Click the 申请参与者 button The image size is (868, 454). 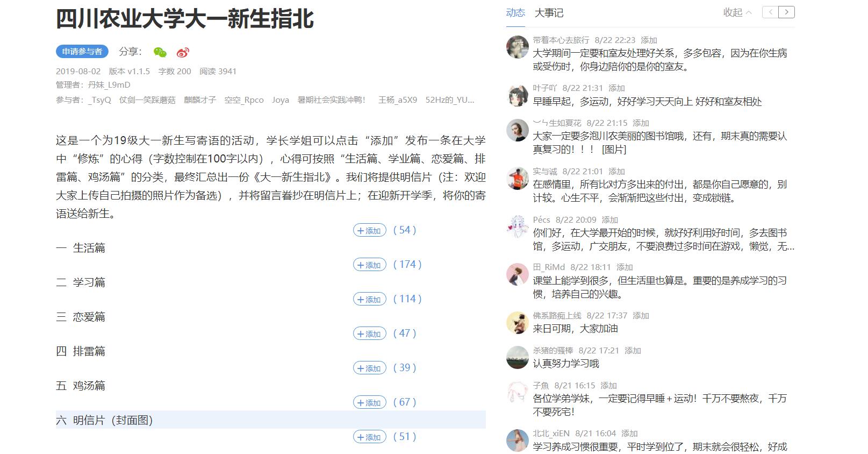pyautogui.click(x=82, y=52)
